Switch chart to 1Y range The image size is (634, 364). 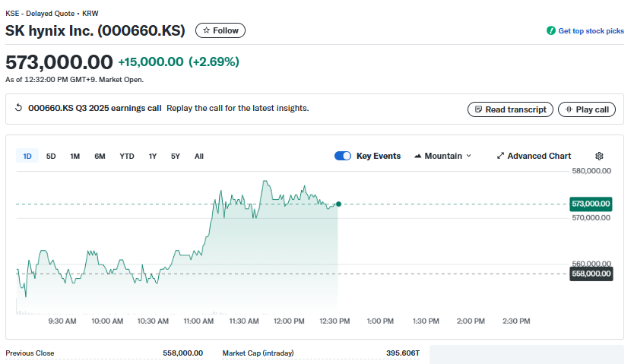click(x=153, y=156)
